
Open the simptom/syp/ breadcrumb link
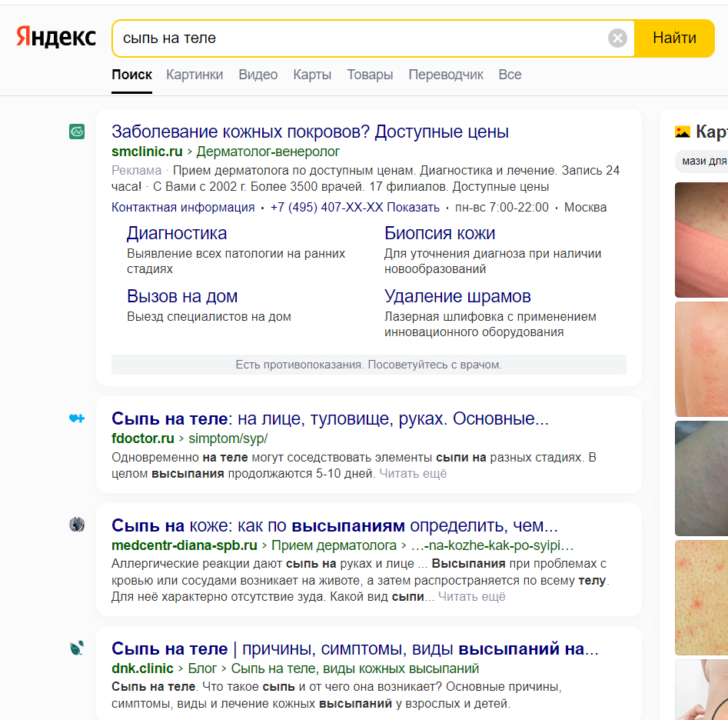click(x=228, y=438)
